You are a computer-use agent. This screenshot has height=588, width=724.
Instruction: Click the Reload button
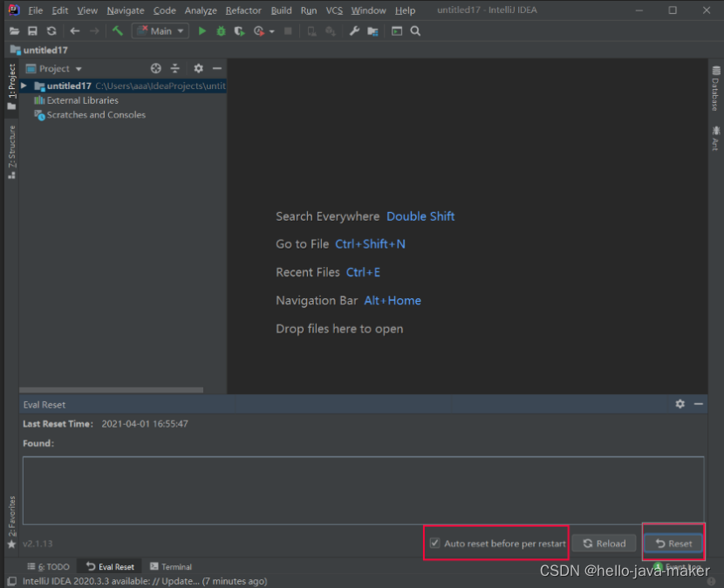coord(604,544)
